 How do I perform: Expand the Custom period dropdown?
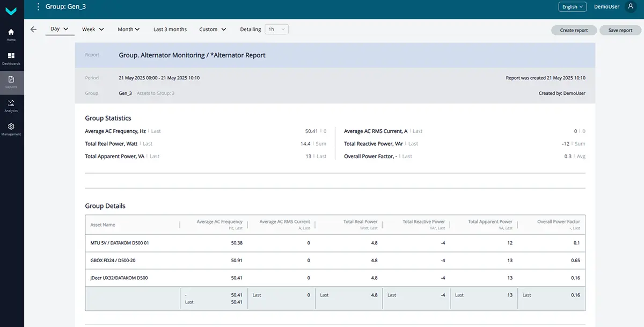coord(213,29)
